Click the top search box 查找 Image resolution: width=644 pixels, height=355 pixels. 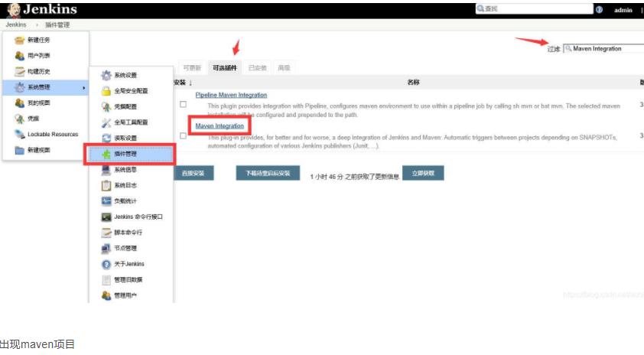(x=534, y=8)
